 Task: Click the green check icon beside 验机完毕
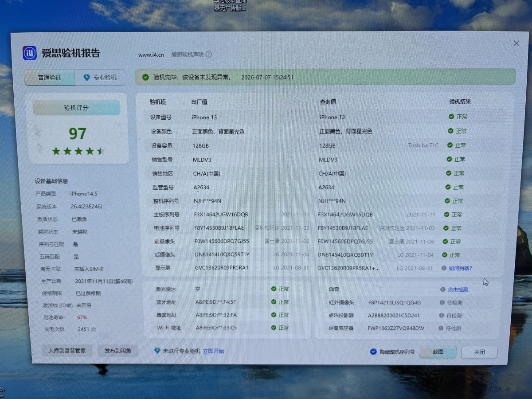[x=145, y=77]
